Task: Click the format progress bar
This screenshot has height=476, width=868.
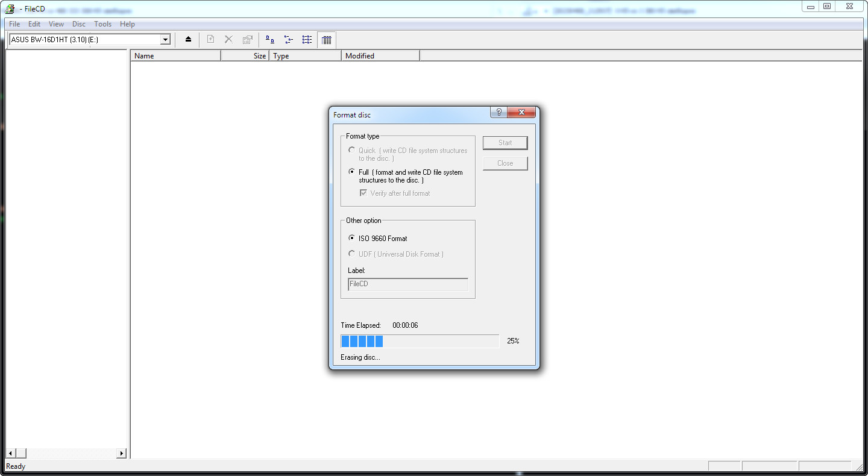Action: click(420, 342)
